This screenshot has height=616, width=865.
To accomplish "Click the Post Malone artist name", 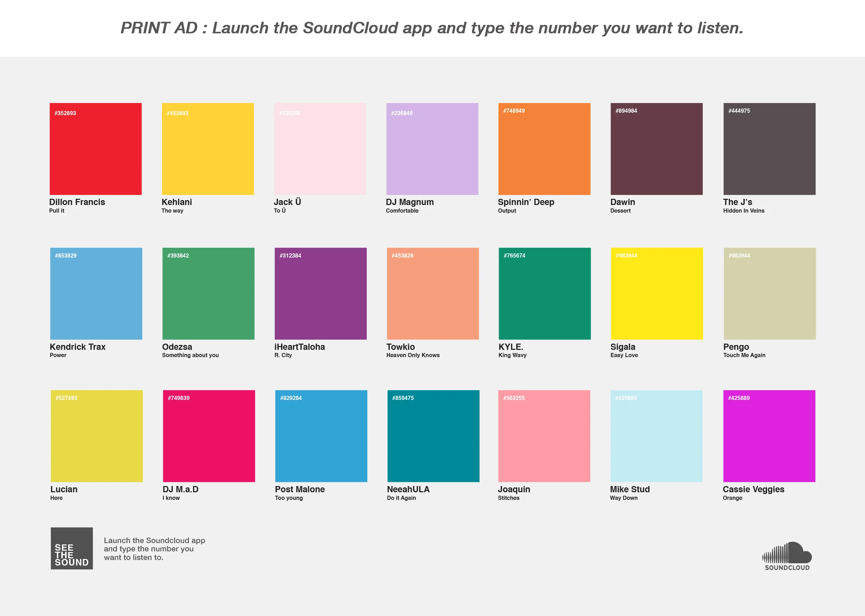I will click(x=300, y=489).
